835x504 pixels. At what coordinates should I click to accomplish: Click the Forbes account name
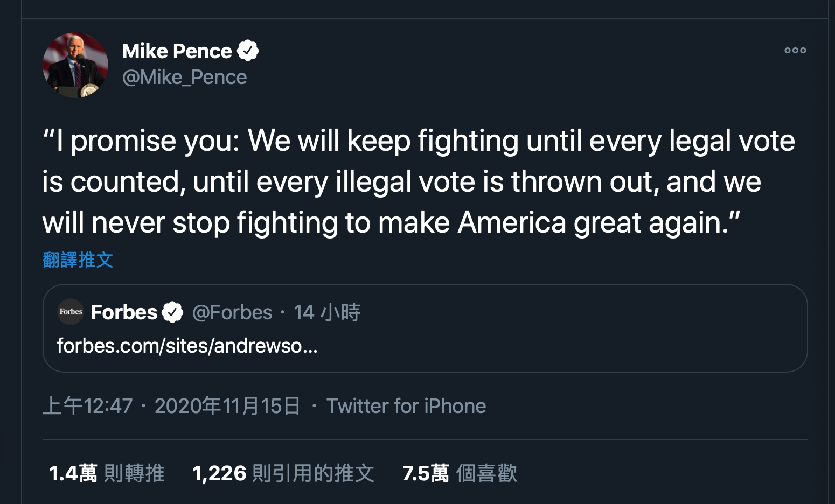tap(124, 312)
